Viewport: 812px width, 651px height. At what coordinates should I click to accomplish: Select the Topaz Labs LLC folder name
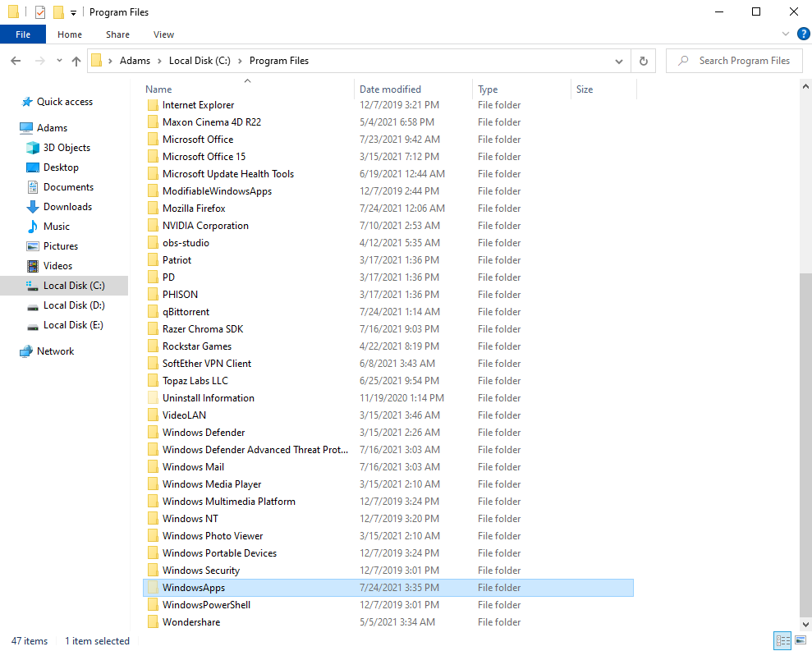pos(195,381)
